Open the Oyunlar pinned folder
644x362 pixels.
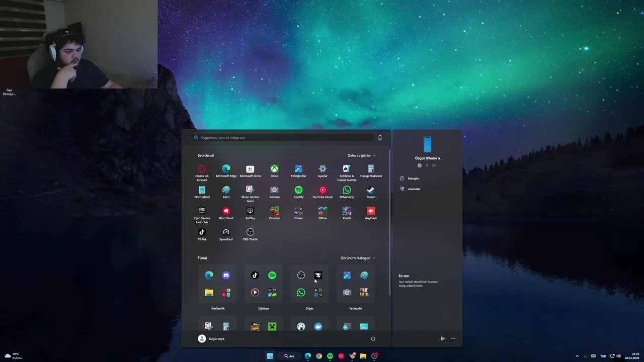(x=274, y=213)
